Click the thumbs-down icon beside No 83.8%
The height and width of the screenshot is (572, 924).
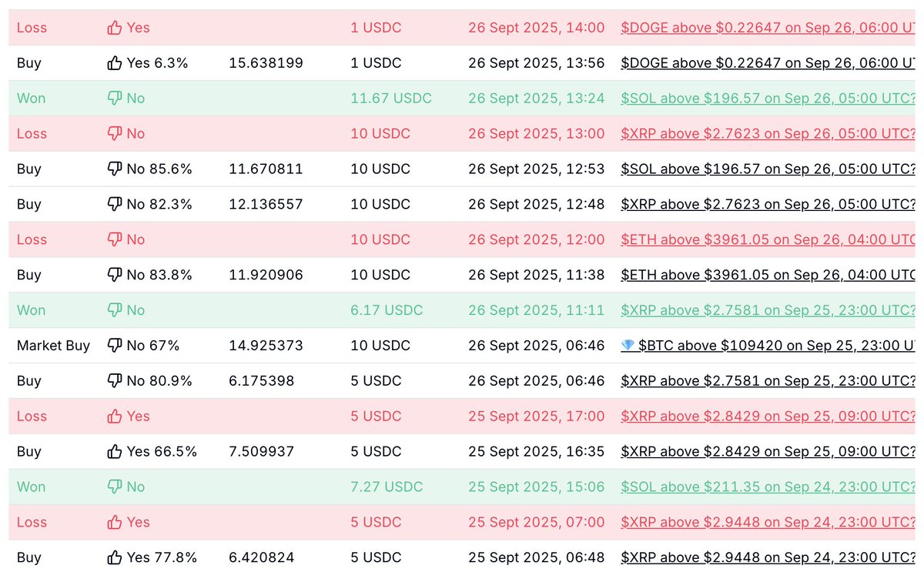115,275
